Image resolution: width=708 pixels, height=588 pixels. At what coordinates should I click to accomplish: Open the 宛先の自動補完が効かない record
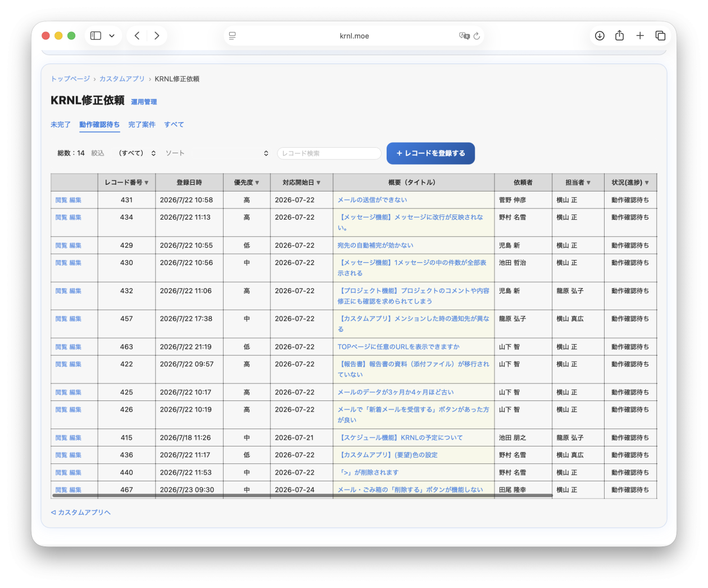[x=375, y=245]
